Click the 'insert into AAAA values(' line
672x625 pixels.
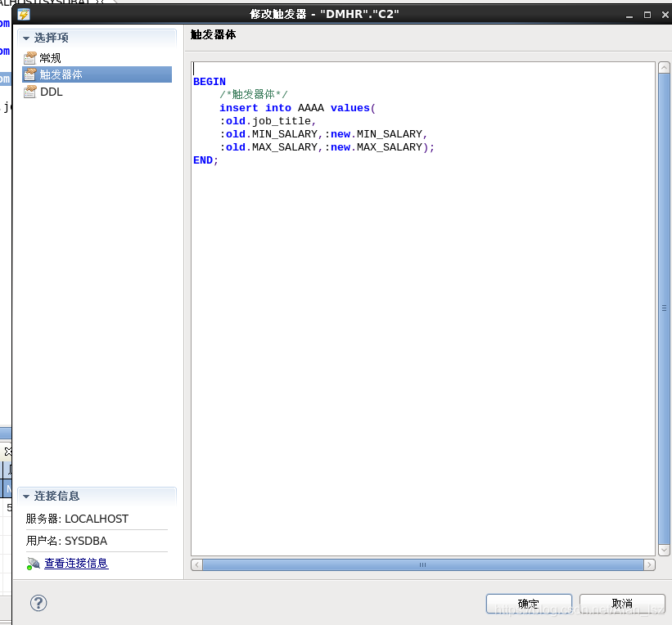(297, 108)
